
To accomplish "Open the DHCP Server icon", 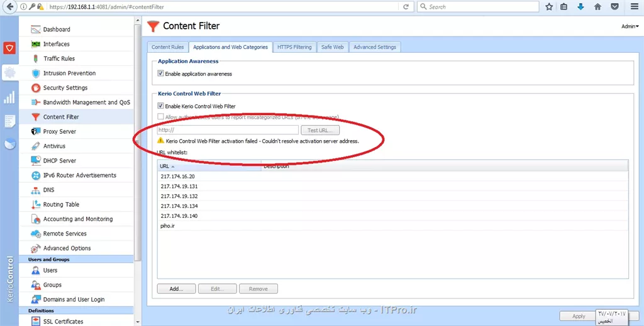I will coord(36,161).
